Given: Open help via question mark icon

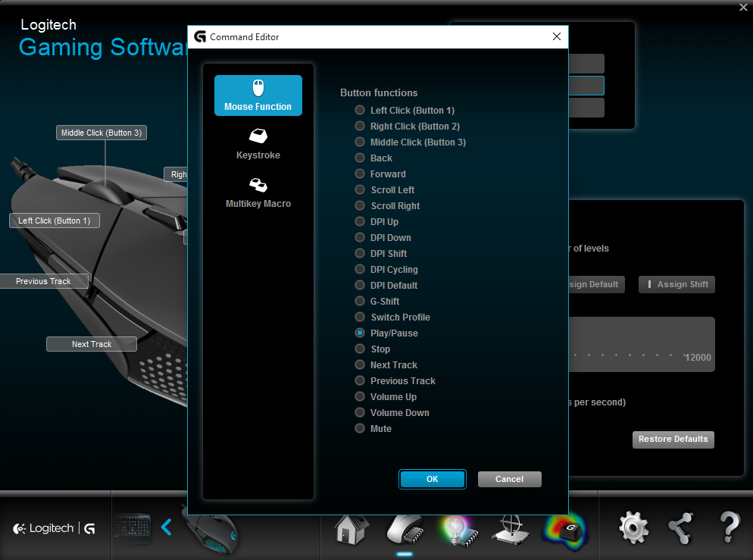Looking at the screenshot, I should point(729,527).
